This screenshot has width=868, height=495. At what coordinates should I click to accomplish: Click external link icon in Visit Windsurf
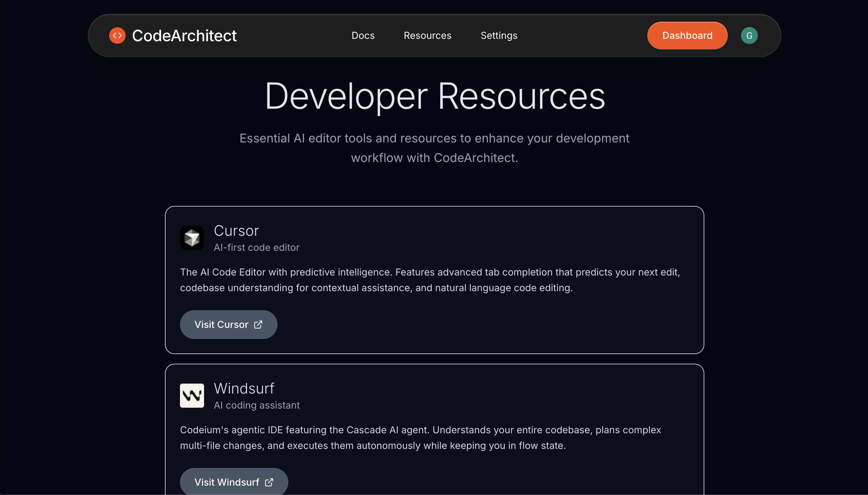(269, 482)
